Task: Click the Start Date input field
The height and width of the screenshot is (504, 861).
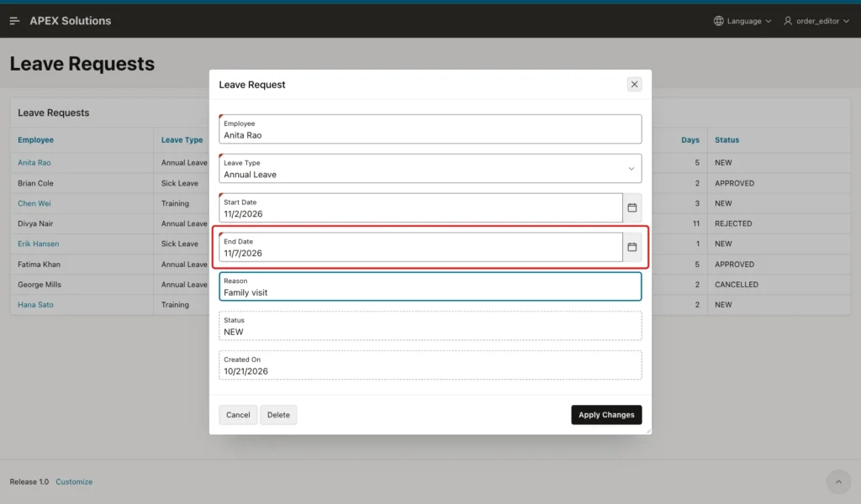Action: pyautogui.click(x=420, y=207)
